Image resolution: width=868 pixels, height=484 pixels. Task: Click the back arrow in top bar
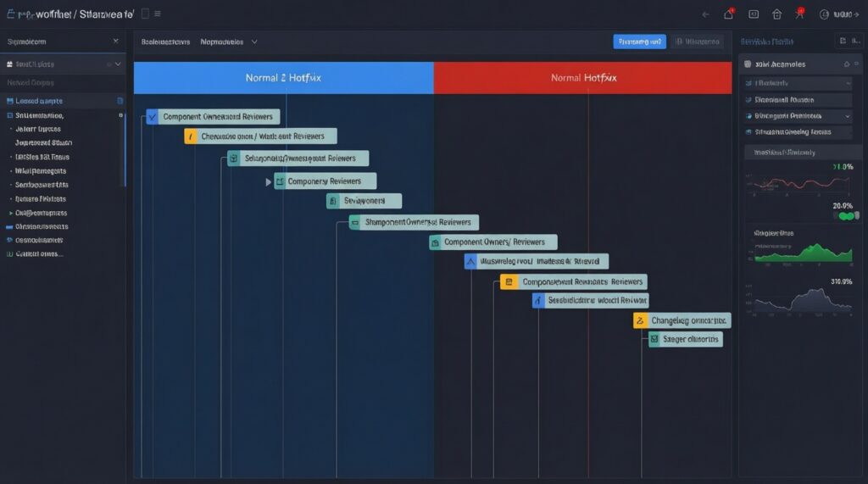(705, 14)
